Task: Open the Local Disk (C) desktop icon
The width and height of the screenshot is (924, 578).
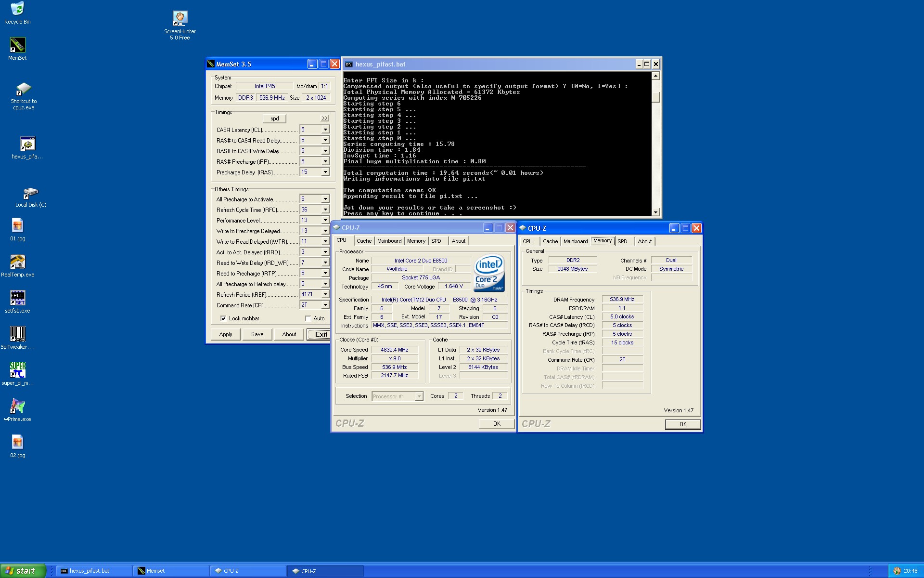Action: click(x=31, y=197)
